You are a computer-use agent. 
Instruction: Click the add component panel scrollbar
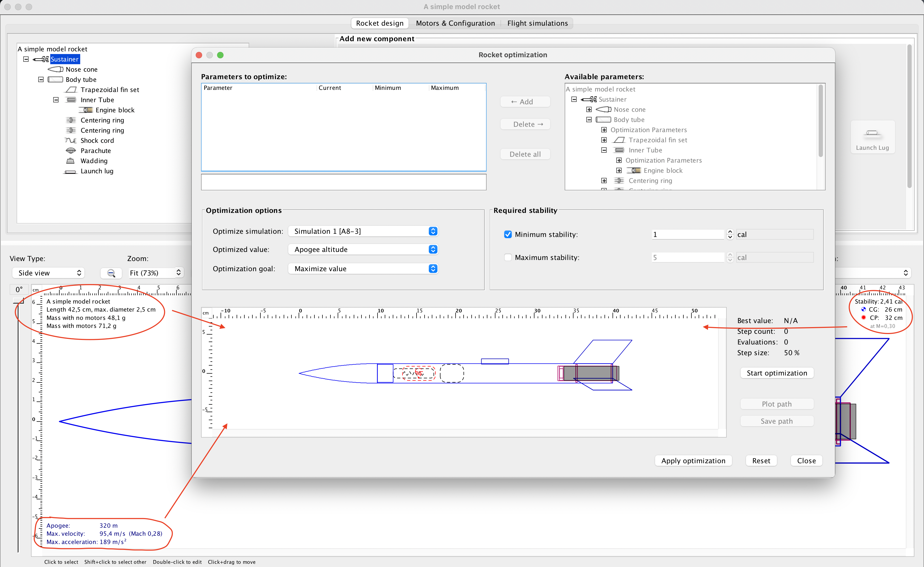909,116
